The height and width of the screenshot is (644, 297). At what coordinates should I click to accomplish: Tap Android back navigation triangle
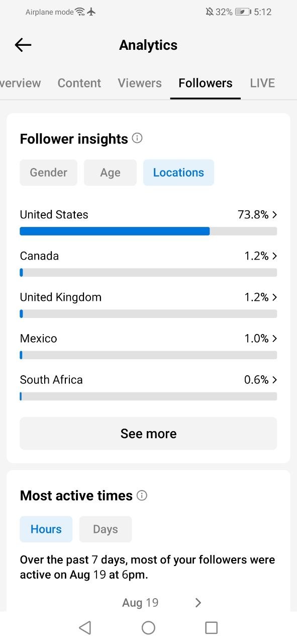pos(85,627)
